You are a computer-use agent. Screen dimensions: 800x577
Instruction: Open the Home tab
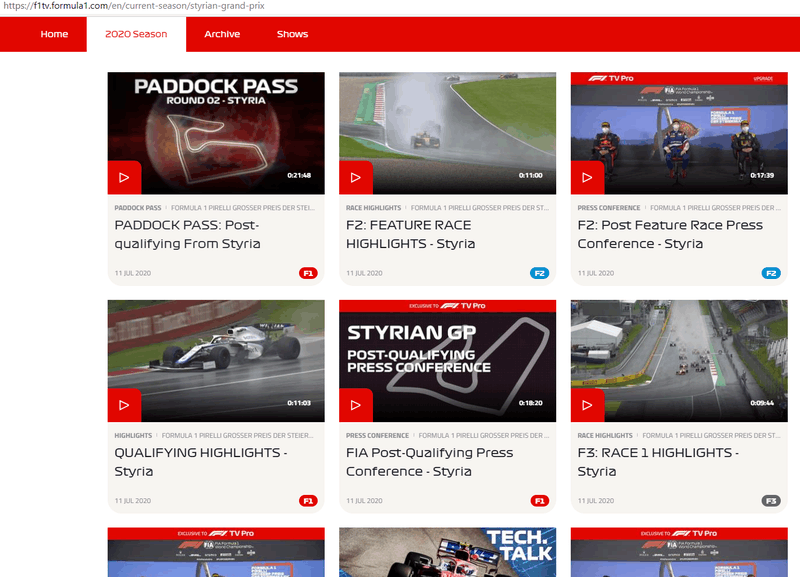coord(54,34)
